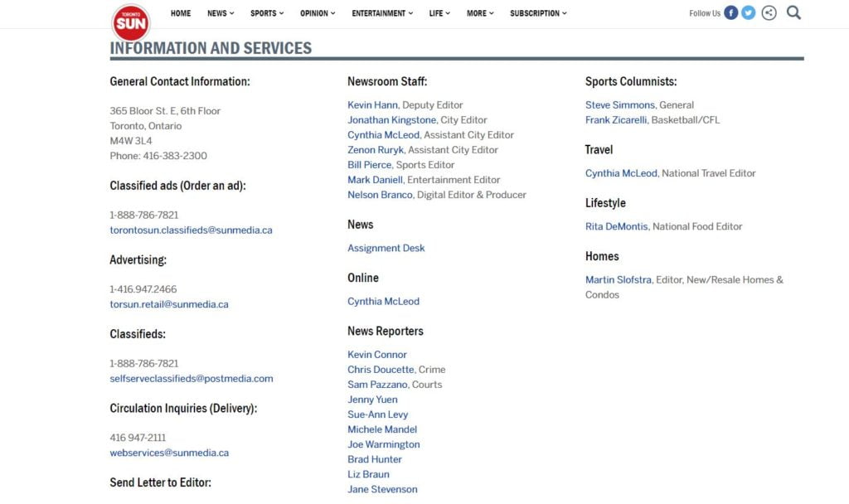The image size is (849, 504).
Task: Click the circulation number 416 947-2111
Action: 138,438
